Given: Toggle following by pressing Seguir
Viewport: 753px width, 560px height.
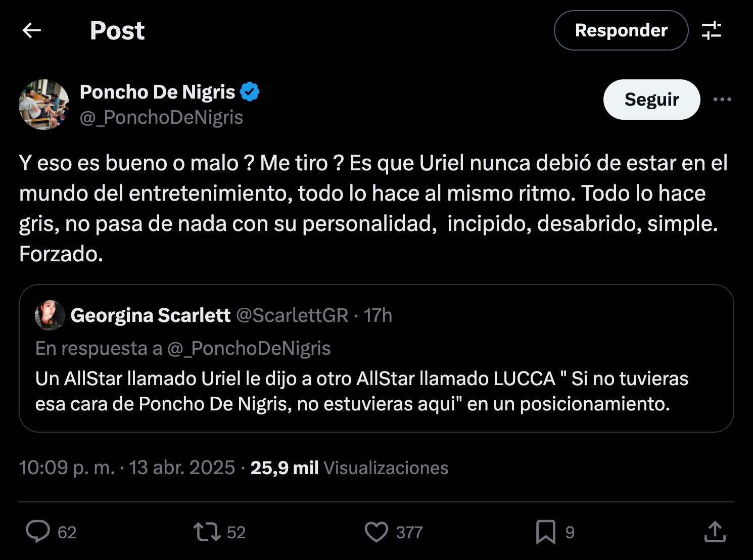Looking at the screenshot, I should [x=651, y=99].
